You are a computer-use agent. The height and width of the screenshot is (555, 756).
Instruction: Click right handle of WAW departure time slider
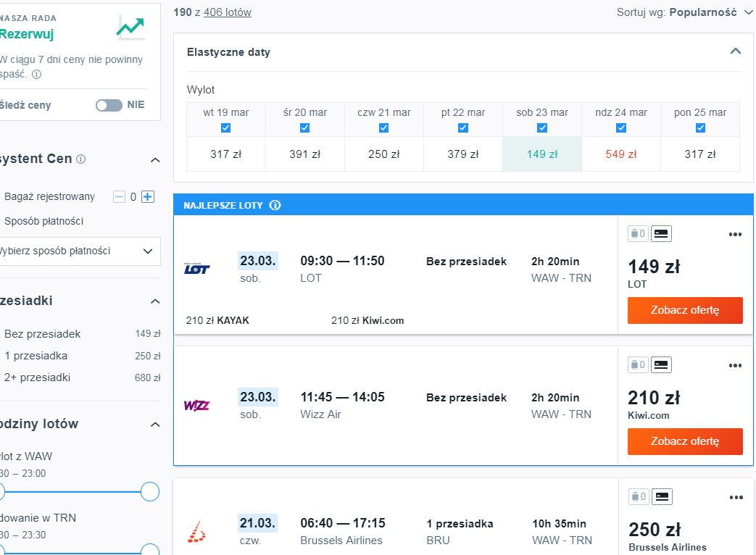tap(150, 492)
